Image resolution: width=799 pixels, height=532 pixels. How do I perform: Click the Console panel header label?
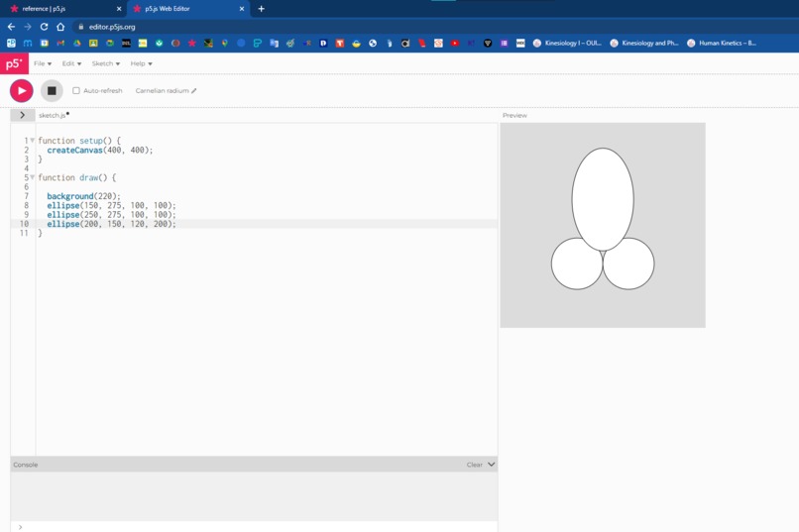[x=26, y=465]
